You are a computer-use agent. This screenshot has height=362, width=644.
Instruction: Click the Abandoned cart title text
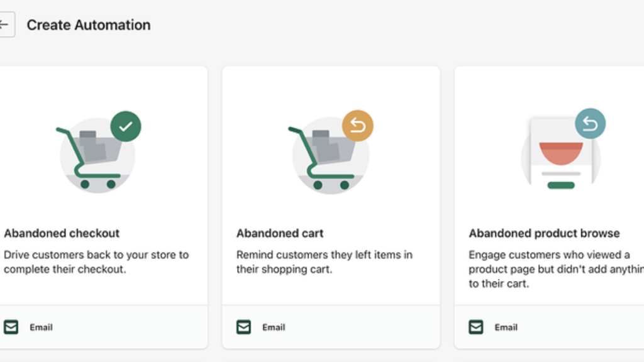click(x=279, y=233)
